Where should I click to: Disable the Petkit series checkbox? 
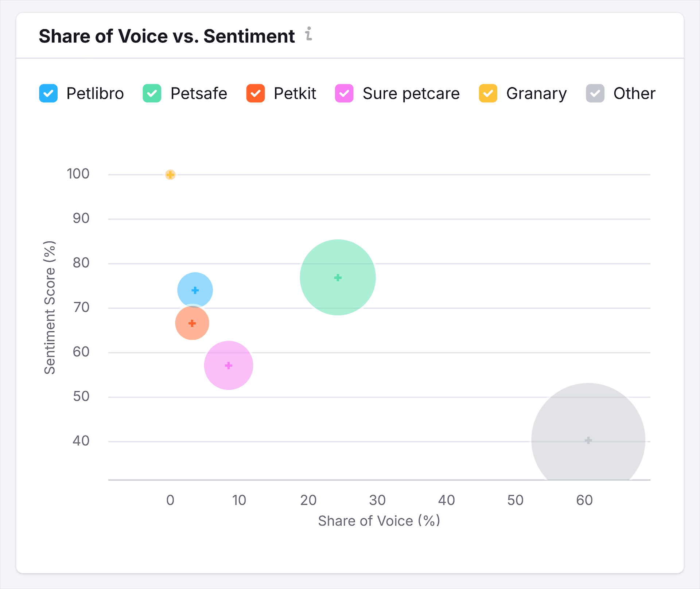255,94
